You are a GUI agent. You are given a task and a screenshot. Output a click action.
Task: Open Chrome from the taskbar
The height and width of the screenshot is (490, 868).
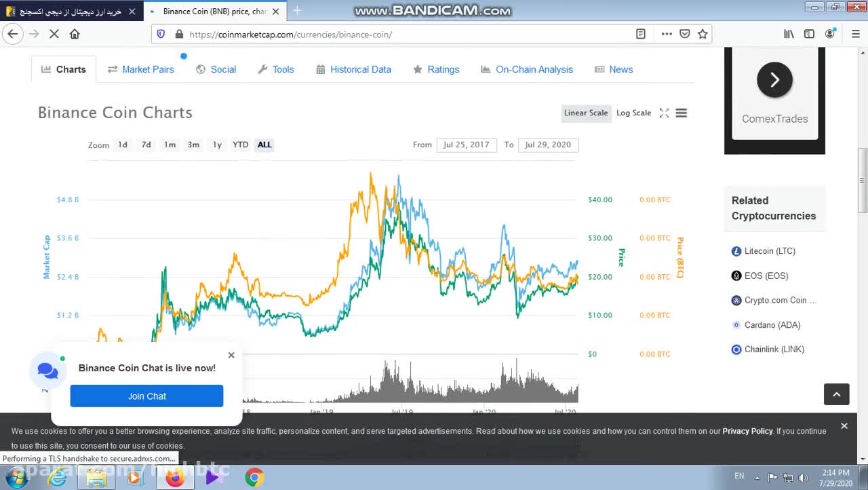coord(254,478)
